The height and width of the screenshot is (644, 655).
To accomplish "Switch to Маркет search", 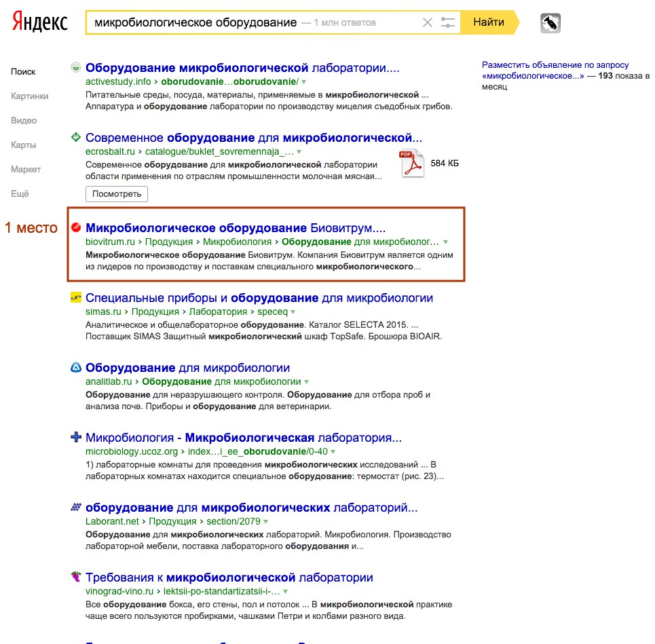I will [26, 170].
